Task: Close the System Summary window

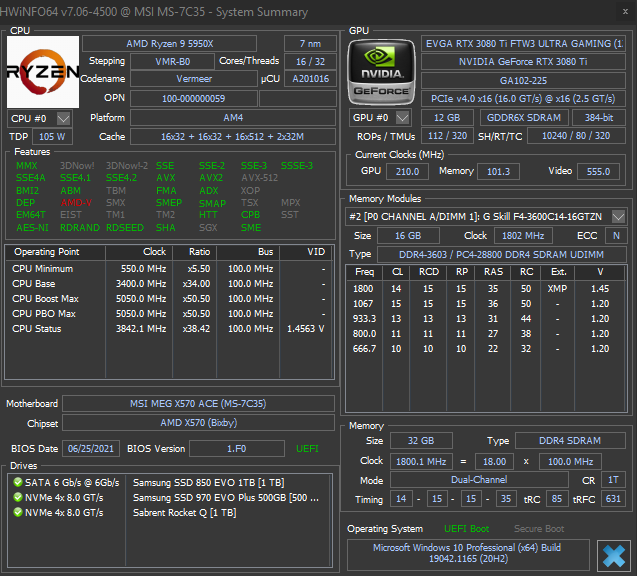Action: coord(626,11)
